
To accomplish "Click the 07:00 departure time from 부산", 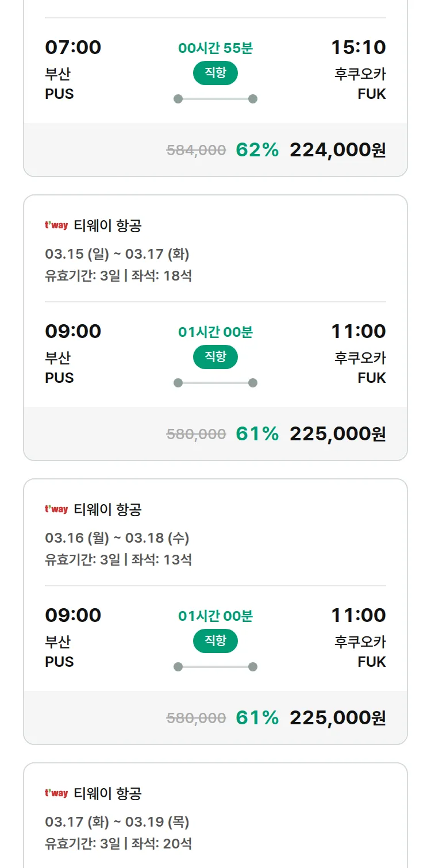I will point(73,47).
